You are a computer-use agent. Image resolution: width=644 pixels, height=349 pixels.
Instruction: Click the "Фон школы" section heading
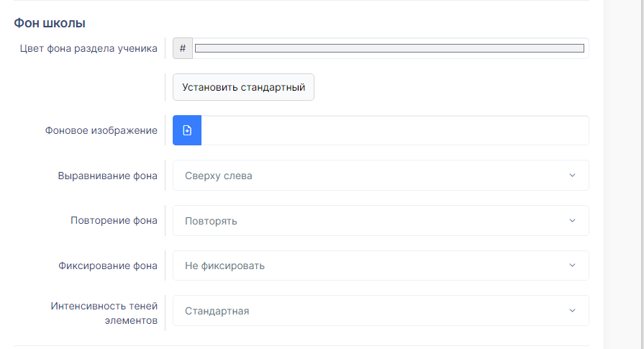(x=50, y=23)
